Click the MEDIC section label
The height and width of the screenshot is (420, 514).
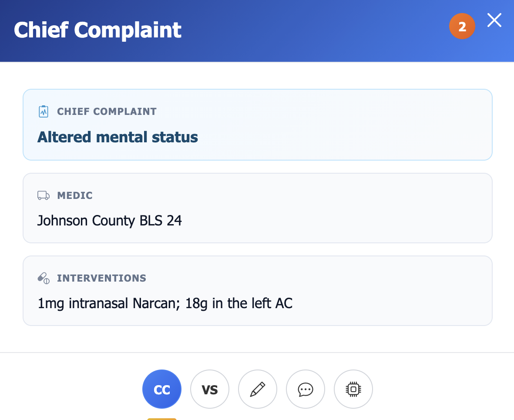(75, 195)
